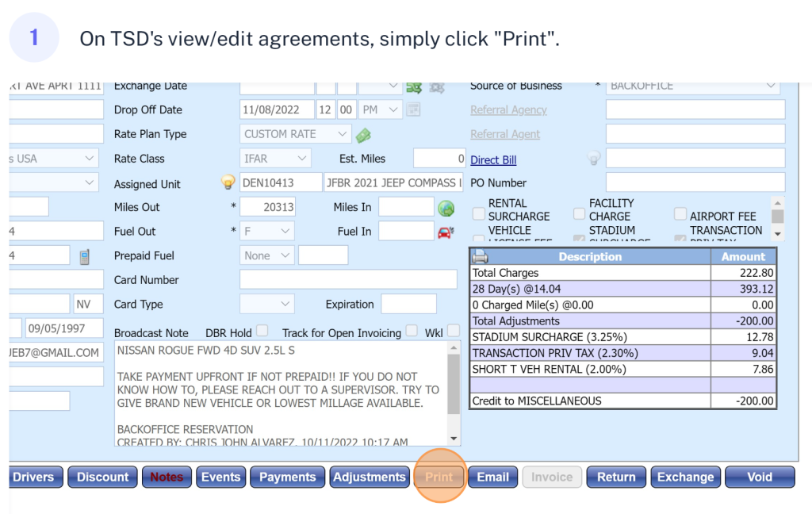812x514 pixels.
Task: Follow the Direct Bill link
Action: 493,160
